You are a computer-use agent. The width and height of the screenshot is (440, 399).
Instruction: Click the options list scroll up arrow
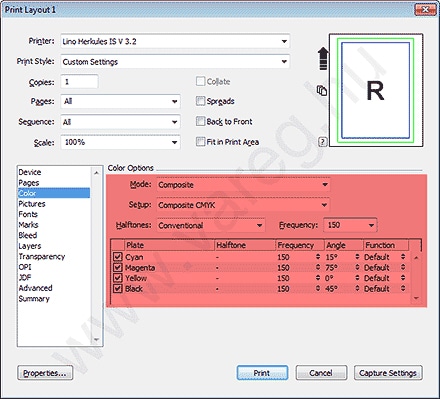click(96, 173)
